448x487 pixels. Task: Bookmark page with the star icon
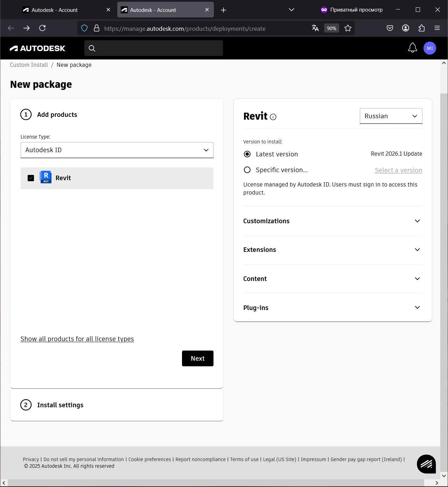point(348,28)
